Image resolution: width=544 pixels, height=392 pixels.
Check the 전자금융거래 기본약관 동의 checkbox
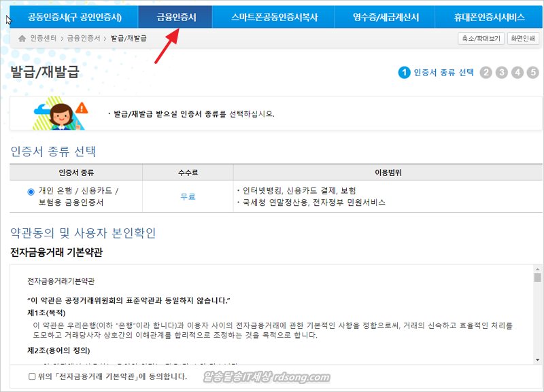[32, 376]
